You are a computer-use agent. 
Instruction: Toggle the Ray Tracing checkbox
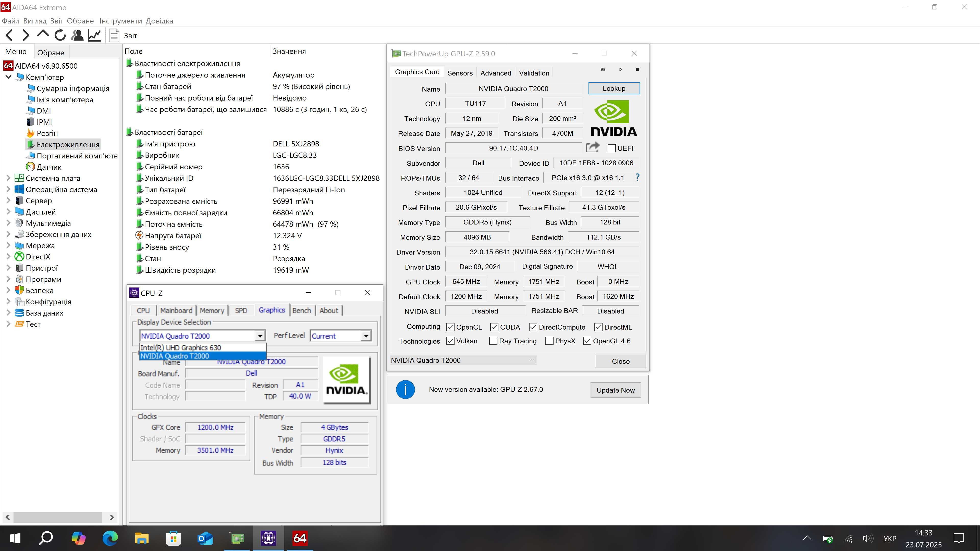(493, 341)
